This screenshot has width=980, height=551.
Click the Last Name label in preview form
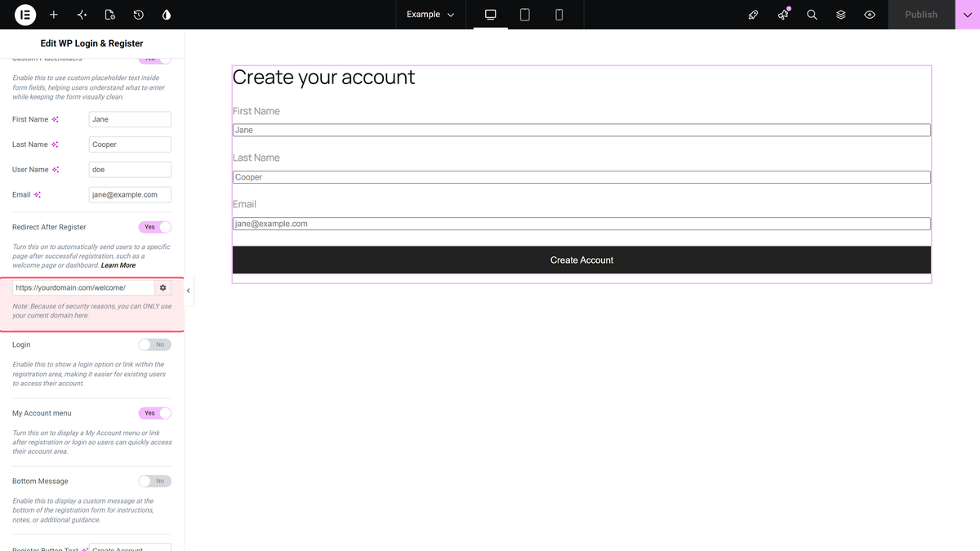point(256,158)
